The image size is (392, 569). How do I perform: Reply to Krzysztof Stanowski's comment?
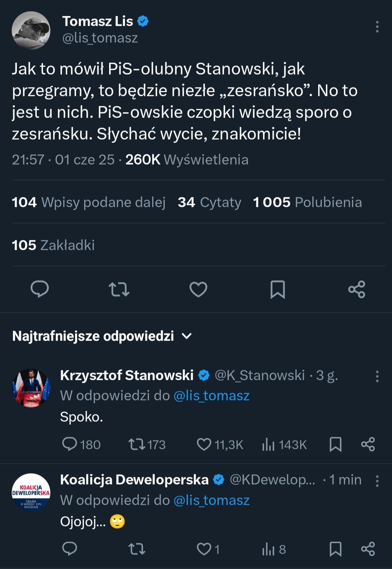[70, 444]
